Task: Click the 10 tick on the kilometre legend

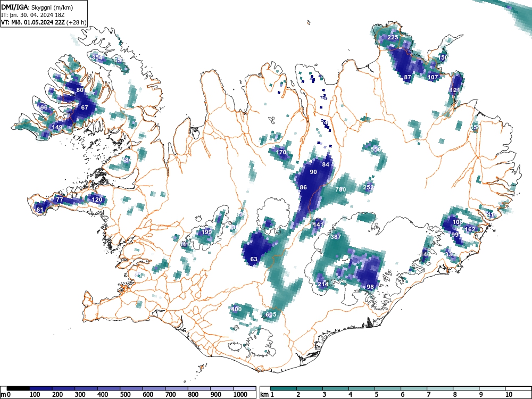Action: (509, 395)
